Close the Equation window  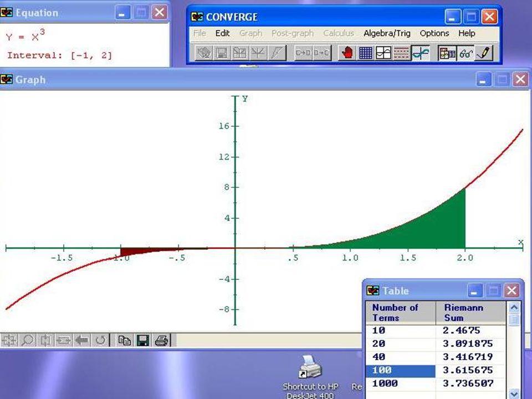click(x=159, y=13)
